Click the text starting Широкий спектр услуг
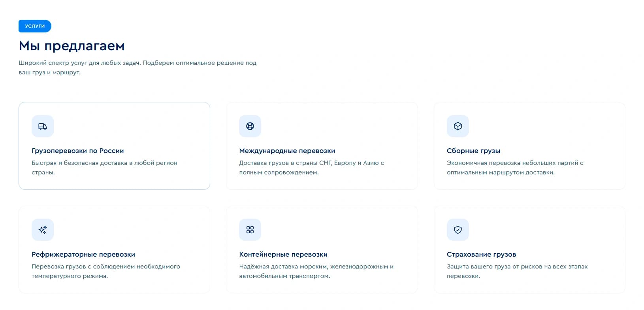 click(137, 68)
